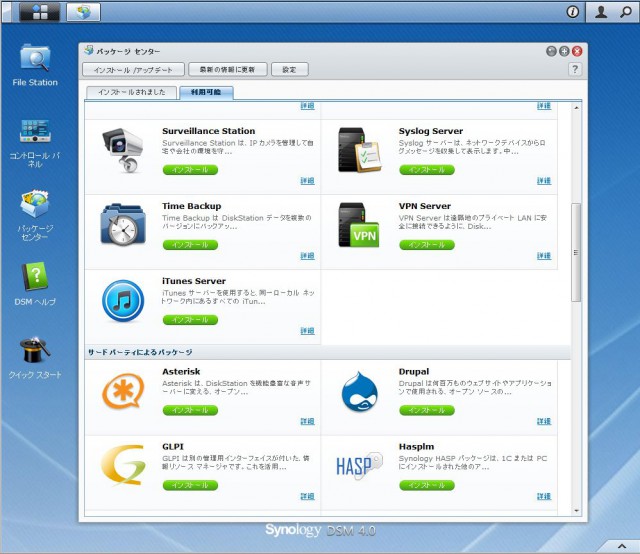Switch to the Available tab

[206, 92]
